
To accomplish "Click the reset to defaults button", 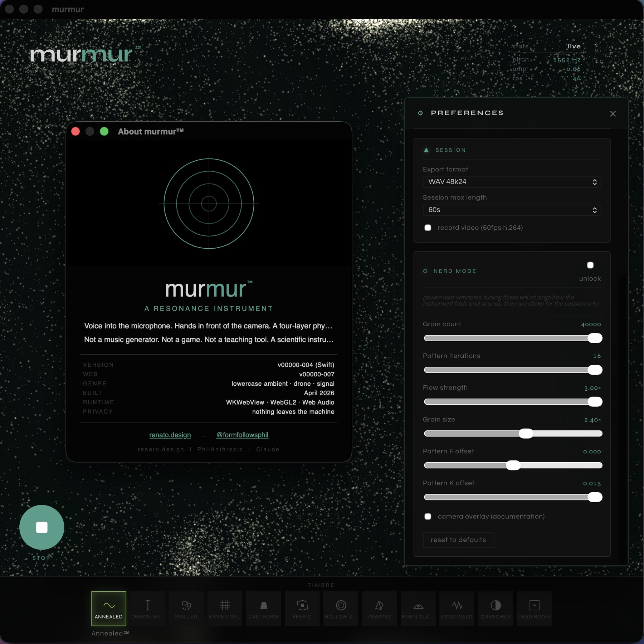I will click(x=458, y=540).
